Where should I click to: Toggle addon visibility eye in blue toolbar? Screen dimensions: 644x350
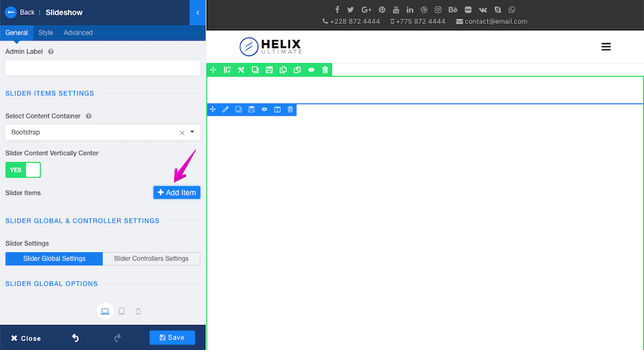pos(265,109)
